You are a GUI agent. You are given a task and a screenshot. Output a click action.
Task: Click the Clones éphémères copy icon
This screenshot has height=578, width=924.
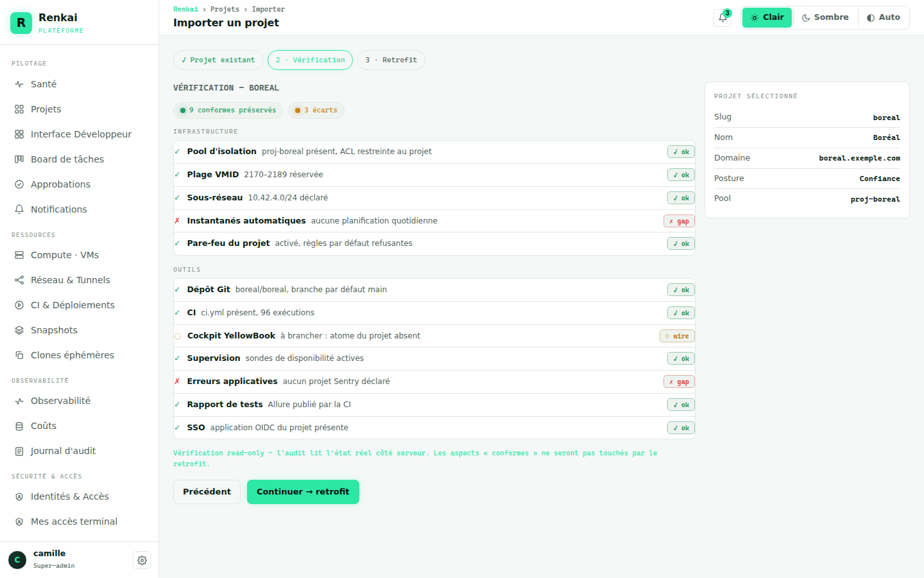click(x=19, y=355)
